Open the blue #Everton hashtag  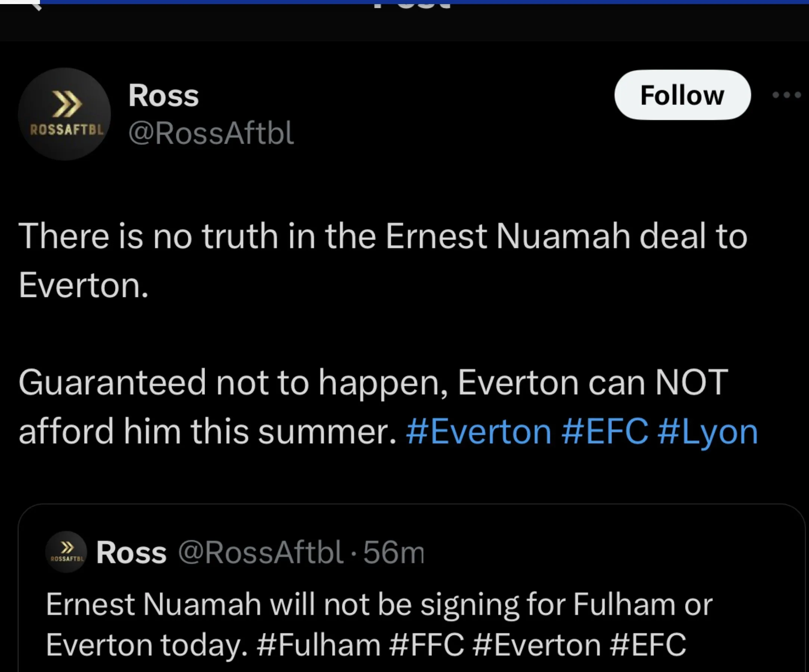point(479,432)
